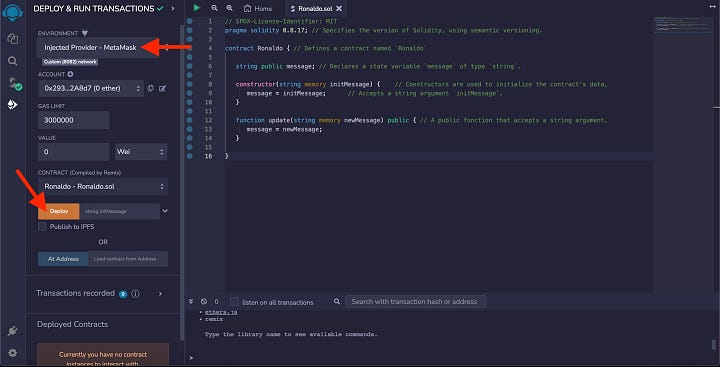Click the sign message icon beside account

(162, 88)
